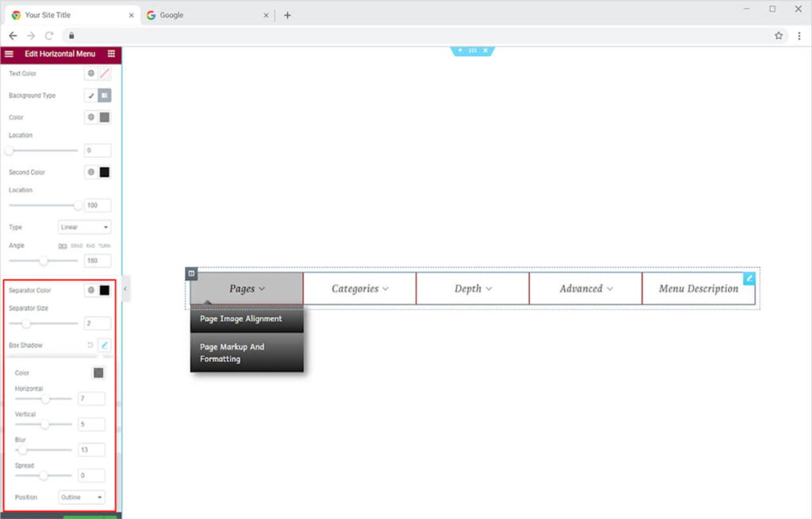The height and width of the screenshot is (519, 812).
Task: Open the widgets grid panel
Action: [111, 54]
